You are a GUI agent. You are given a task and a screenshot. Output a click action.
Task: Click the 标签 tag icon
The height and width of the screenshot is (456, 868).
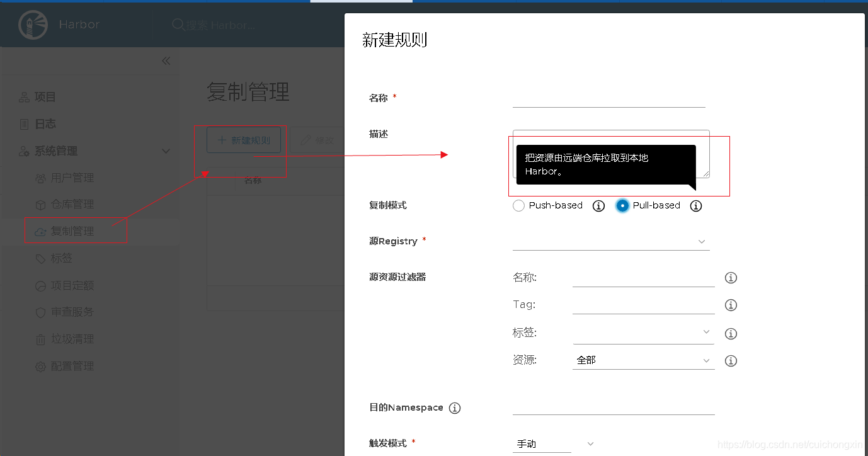(x=40, y=258)
